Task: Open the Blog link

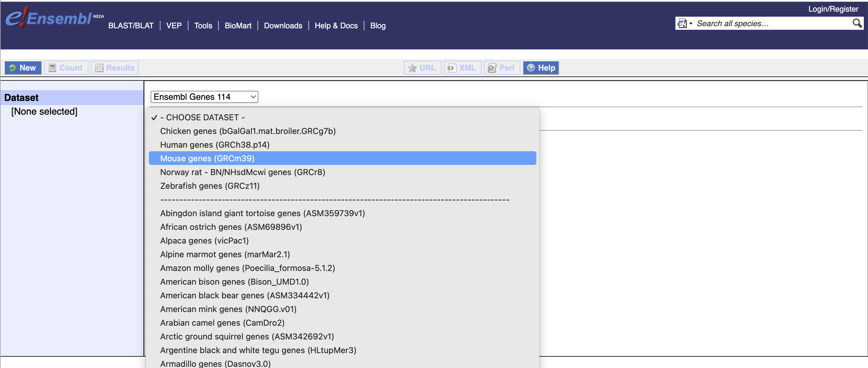Action: click(x=378, y=26)
